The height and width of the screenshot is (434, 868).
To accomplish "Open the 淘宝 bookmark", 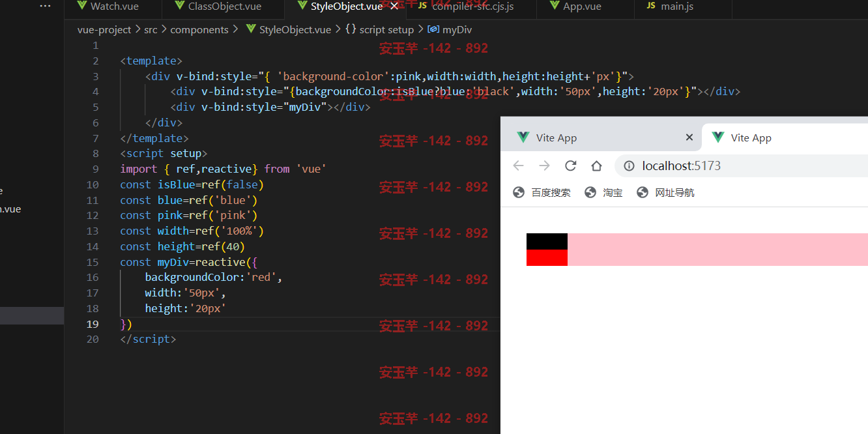I will tap(604, 192).
